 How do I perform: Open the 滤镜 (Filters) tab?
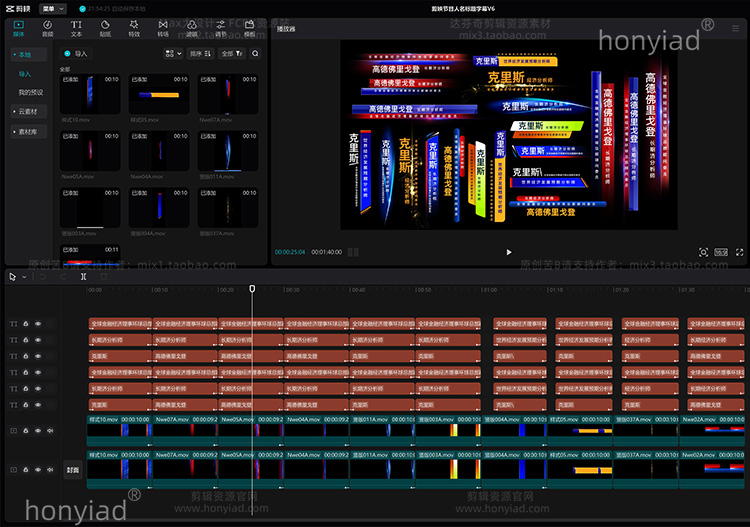(192, 28)
